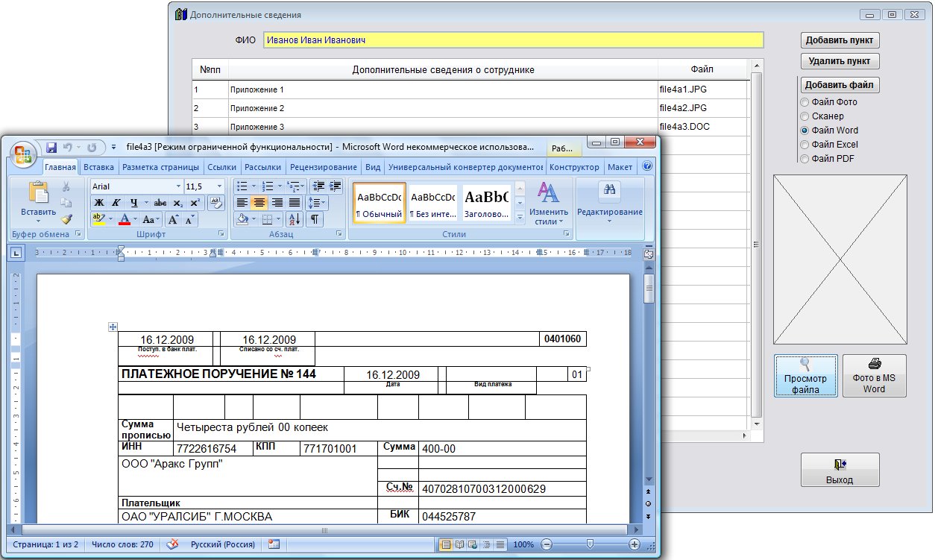Click the Sort А-Я icon
This screenshot has width=935, height=560.
click(x=293, y=219)
